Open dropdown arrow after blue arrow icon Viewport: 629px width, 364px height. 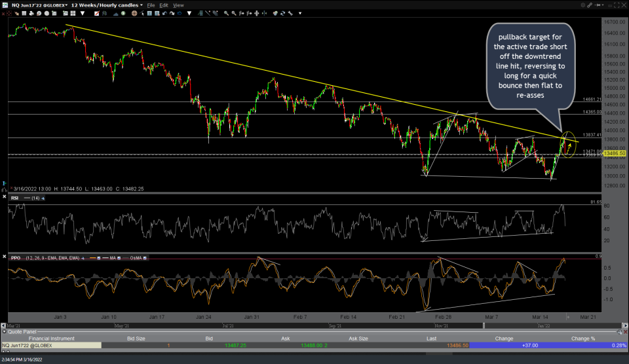(189, 13)
